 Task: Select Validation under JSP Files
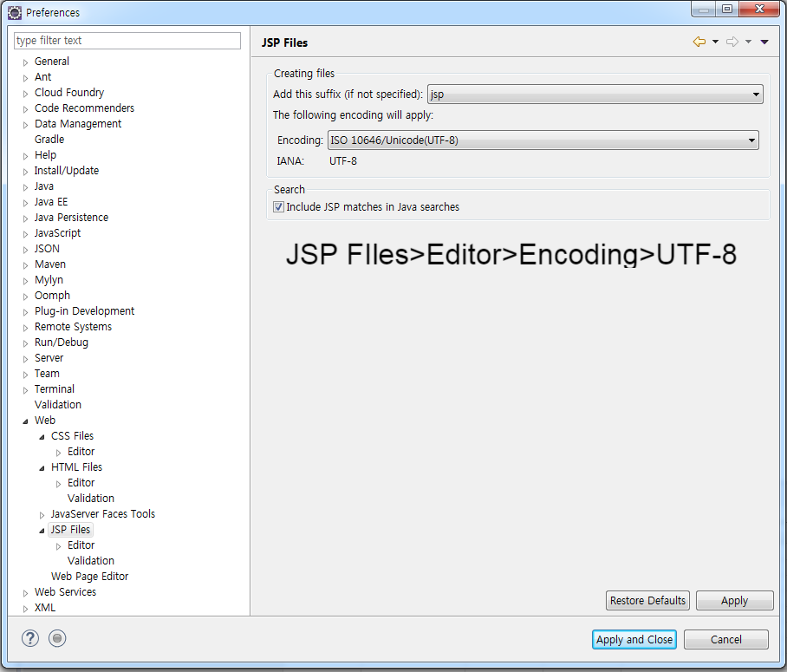[91, 560]
